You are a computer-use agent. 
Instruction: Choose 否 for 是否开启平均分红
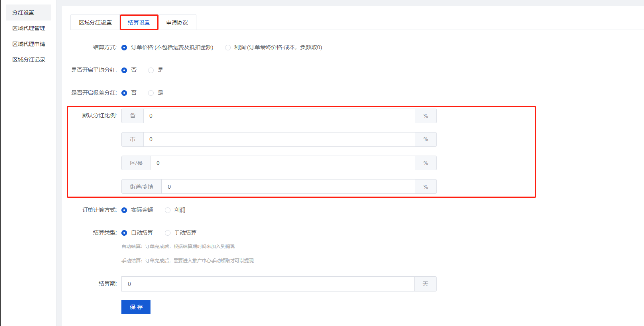click(124, 70)
